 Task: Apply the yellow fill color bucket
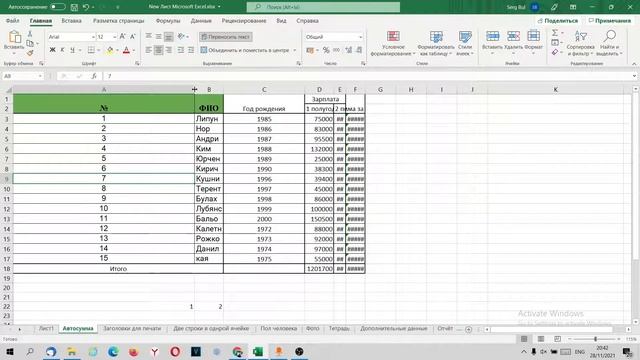[110, 50]
